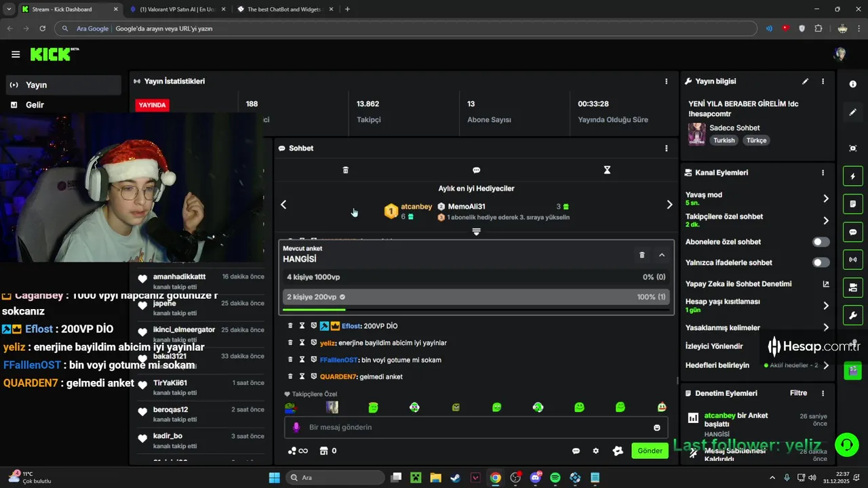Open the Gelir sidebar section
Viewport: 868px width, 488px height.
[64, 105]
